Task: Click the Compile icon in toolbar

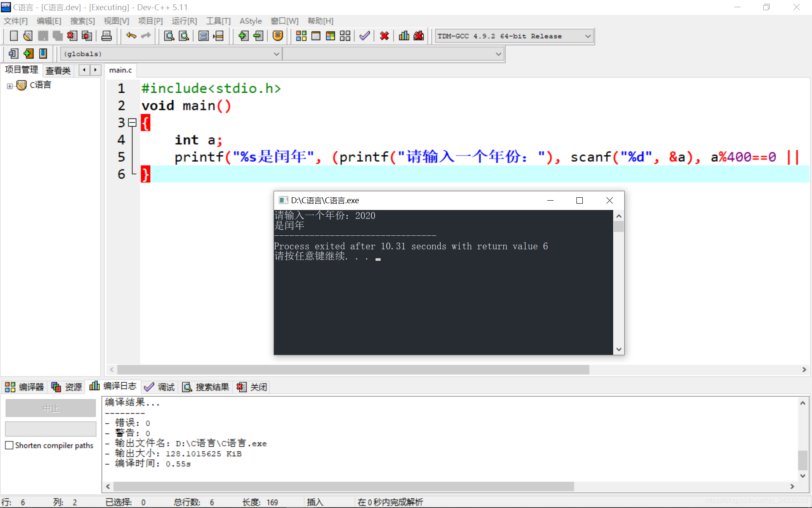Action: click(x=301, y=36)
